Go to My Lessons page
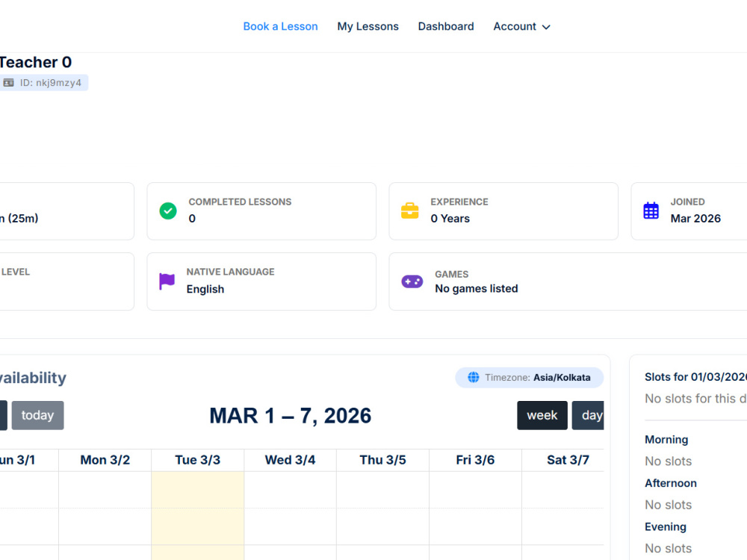747x560 pixels. tap(368, 27)
